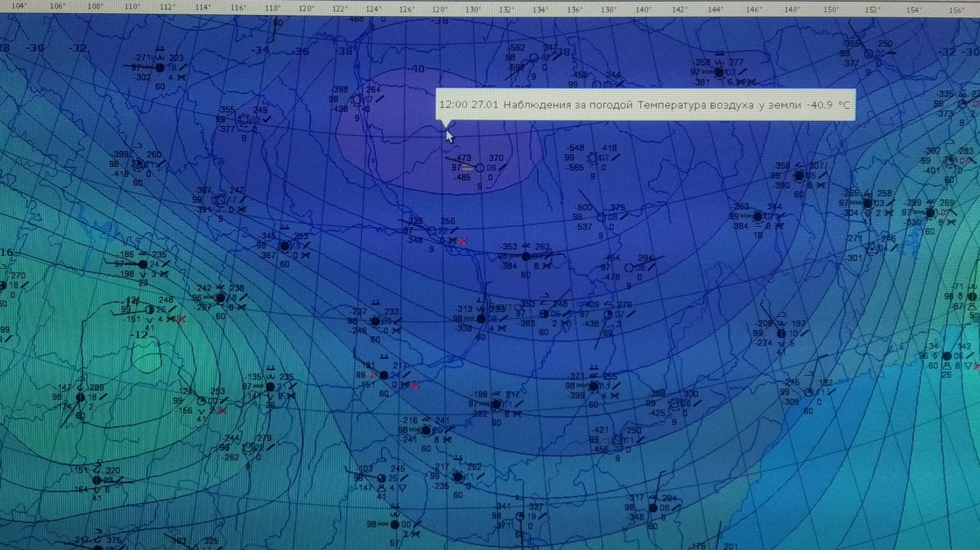Click the 156° longitude mark on the ruler

click(956, 10)
